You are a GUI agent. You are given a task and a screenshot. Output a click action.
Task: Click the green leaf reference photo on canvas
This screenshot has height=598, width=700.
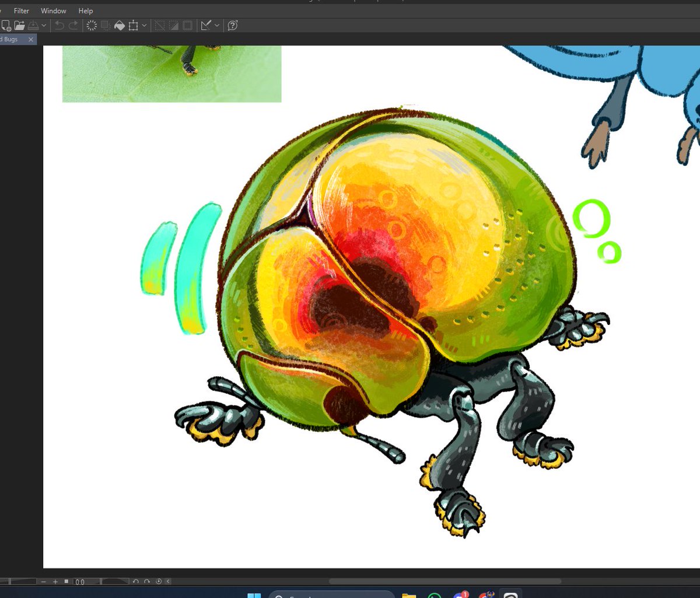click(x=172, y=74)
